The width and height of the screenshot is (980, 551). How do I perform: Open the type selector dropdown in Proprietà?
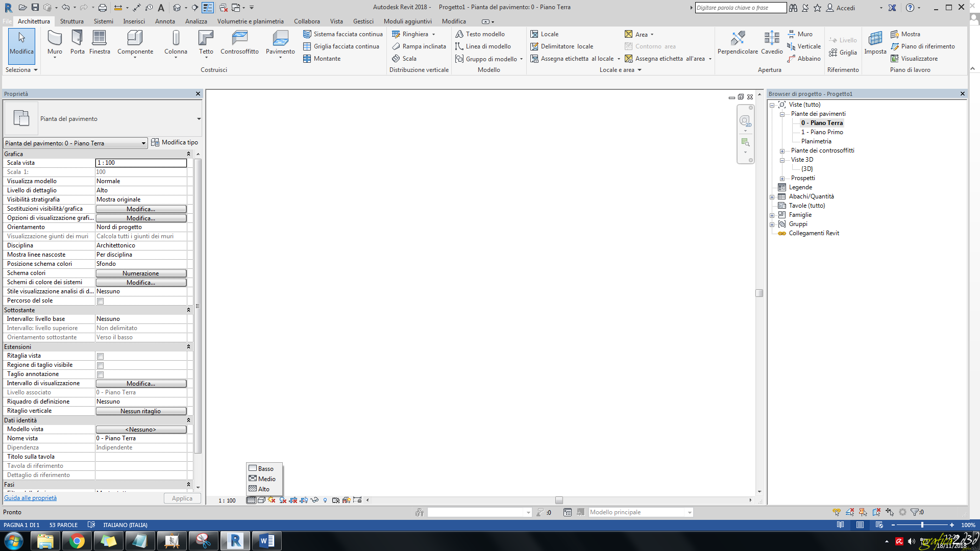[199, 118]
